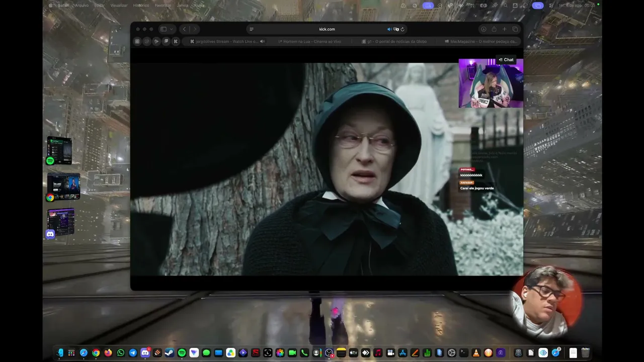Mute the jorgitolives Stream tab speaker icon
Image resolution: width=644 pixels, height=362 pixels.
(262, 41)
